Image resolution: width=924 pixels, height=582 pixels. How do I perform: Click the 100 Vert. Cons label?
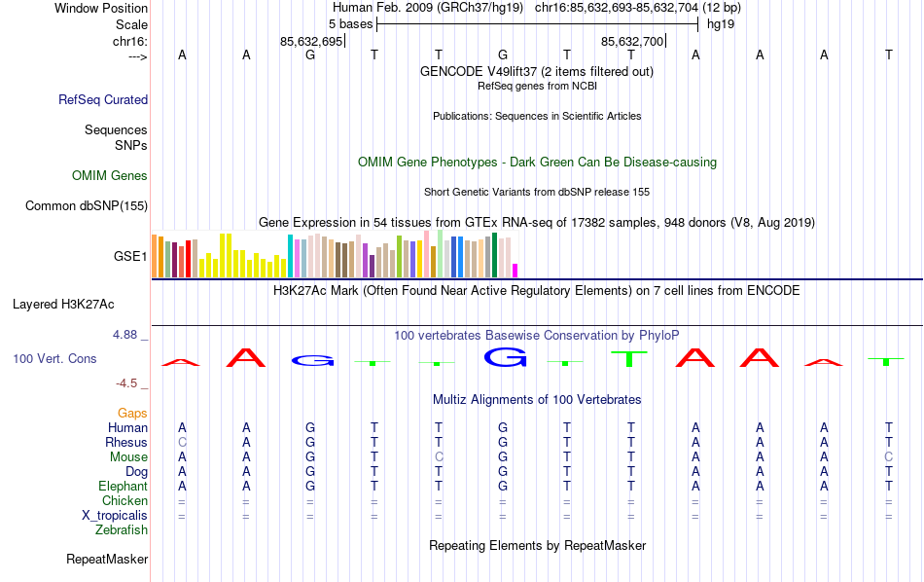[54, 358]
